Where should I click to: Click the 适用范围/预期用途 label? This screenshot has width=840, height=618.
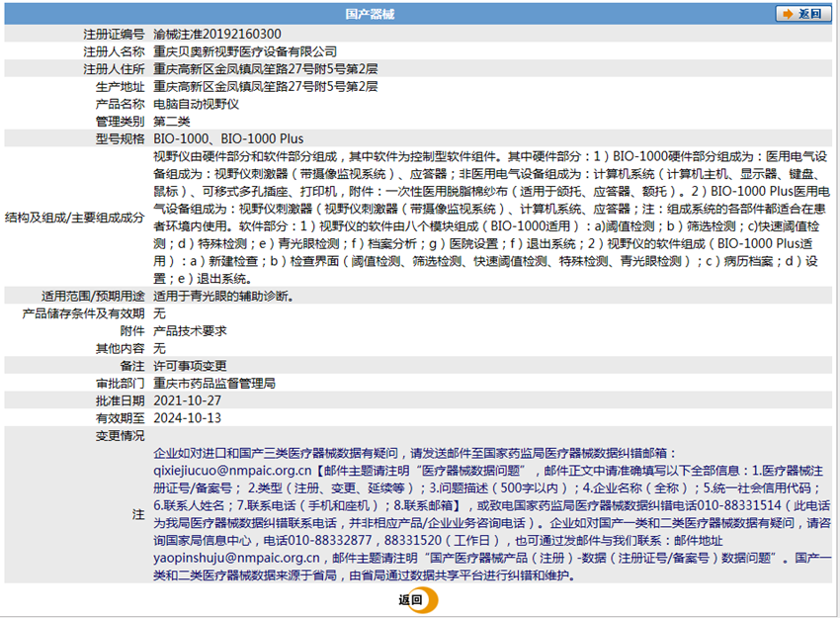(x=93, y=296)
